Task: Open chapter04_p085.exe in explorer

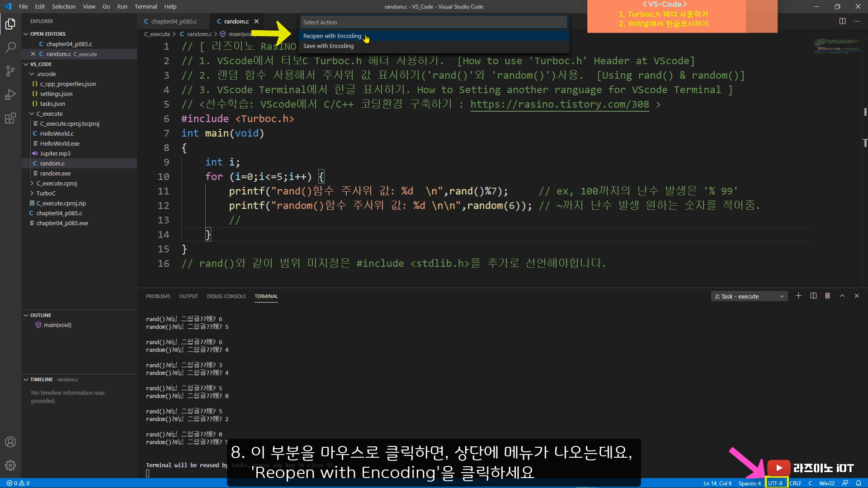Action: point(62,223)
